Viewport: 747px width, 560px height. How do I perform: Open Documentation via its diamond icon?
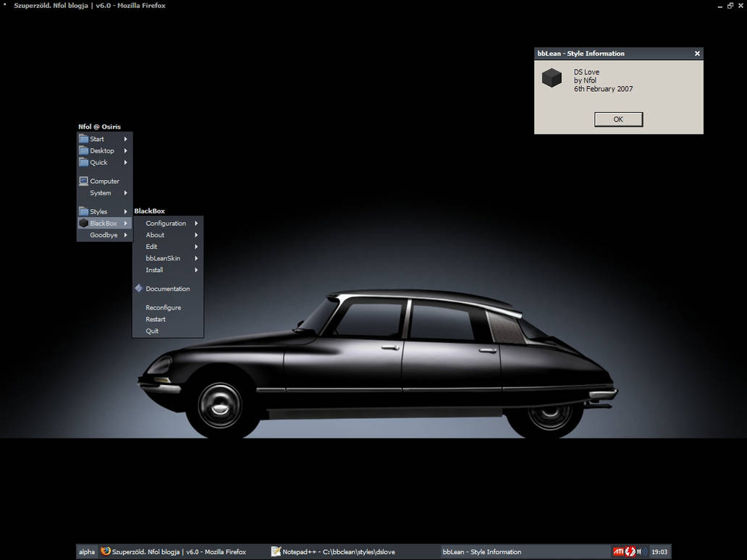tap(139, 288)
